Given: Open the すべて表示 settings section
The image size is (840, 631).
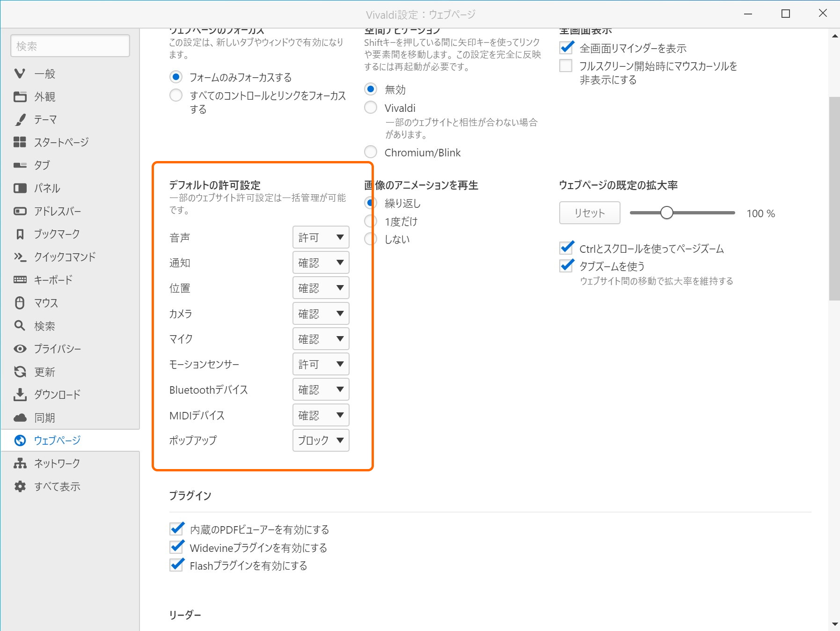Looking at the screenshot, I should pyautogui.click(x=56, y=486).
